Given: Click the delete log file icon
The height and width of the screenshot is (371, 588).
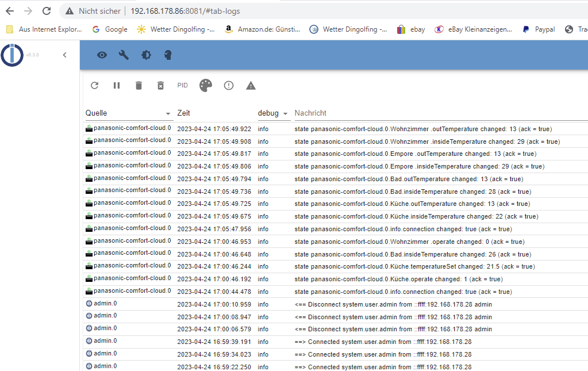Looking at the screenshot, I should [x=161, y=86].
